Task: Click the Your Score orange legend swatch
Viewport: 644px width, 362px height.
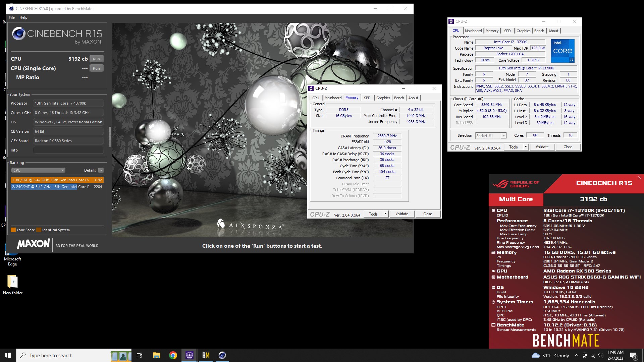Action: point(13,230)
